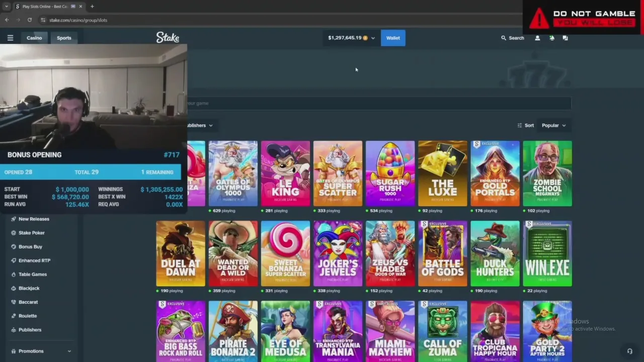Screen dimensions: 644x362
Task: Open Battle of Gods game
Action: [x=442, y=253]
